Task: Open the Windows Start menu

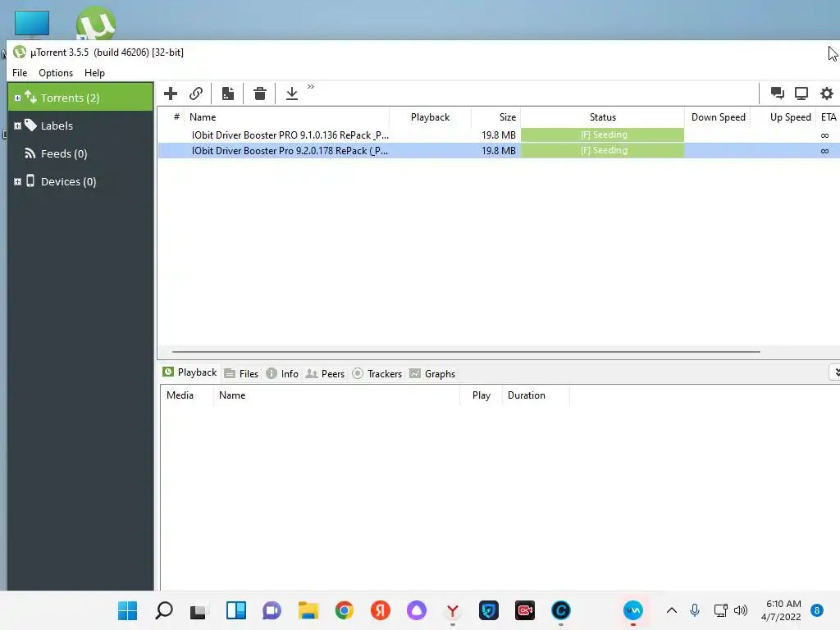Action: tap(127, 610)
